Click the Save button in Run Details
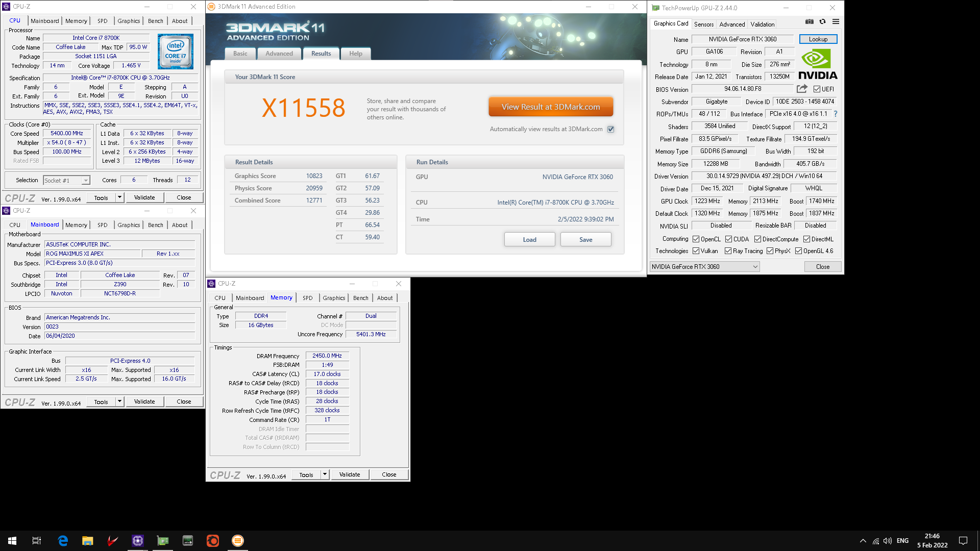The height and width of the screenshot is (551, 980). tap(585, 240)
